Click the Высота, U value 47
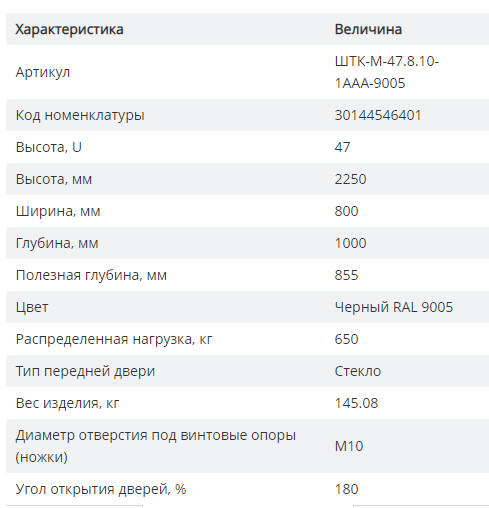The height and width of the screenshot is (508, 489). point(342,147)
